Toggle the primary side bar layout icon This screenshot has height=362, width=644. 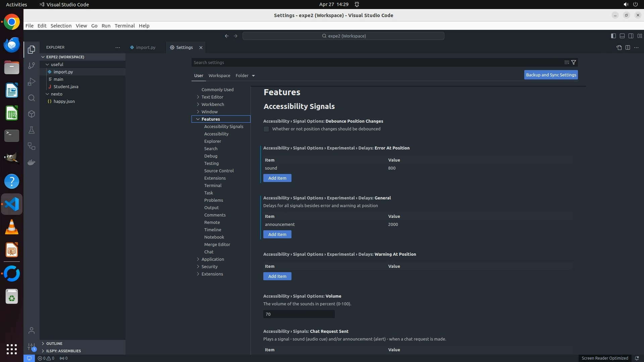pyautogui.click(x=613, y=36)
